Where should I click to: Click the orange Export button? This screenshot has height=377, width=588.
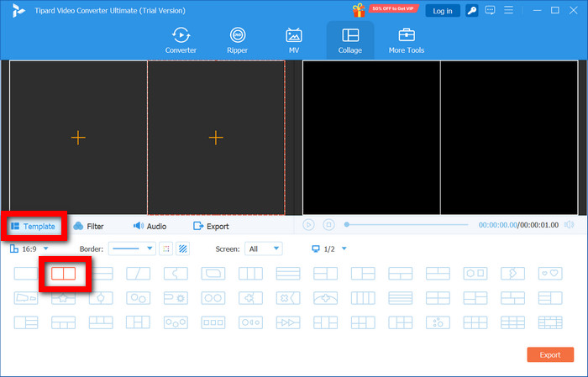[x=550, y=354]
